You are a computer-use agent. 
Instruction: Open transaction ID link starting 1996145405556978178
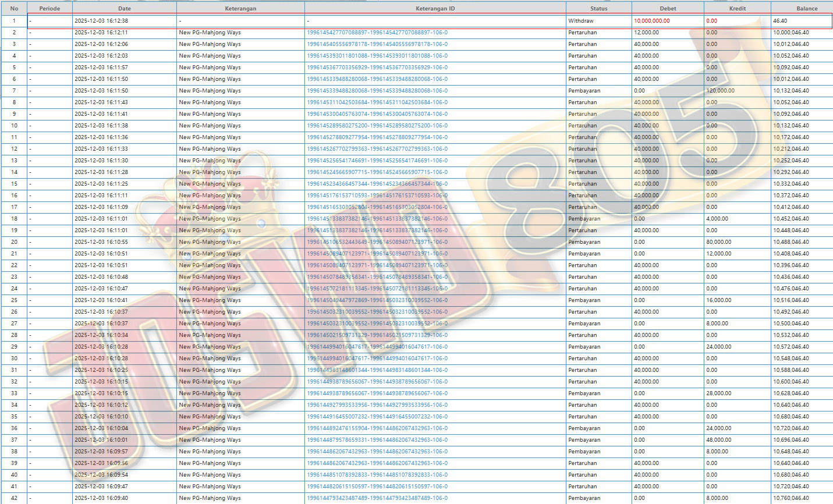coord(377,44)
